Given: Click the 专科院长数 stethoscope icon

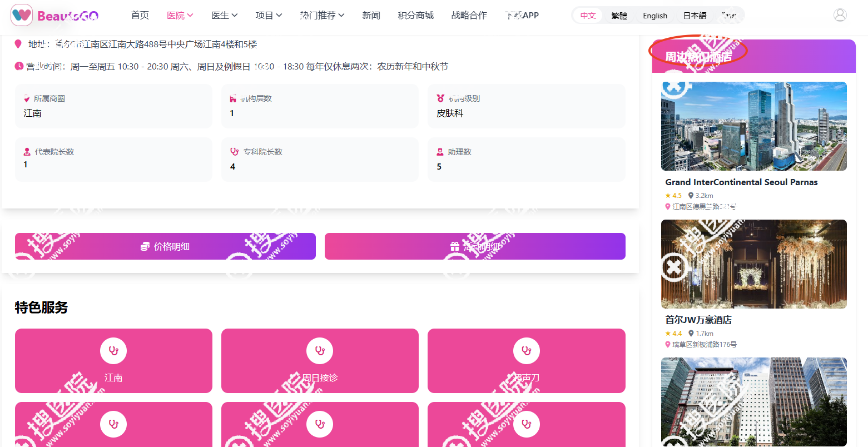Looking at the screenshot, I should tap(235, 152).
